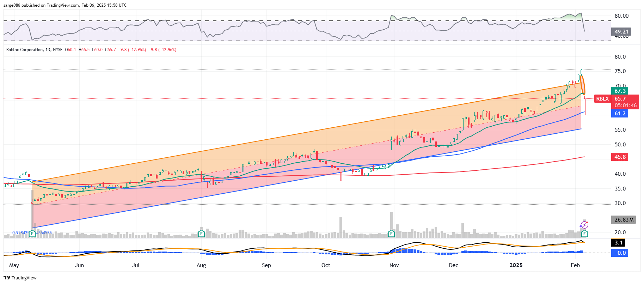The height and width of the screenshot is (284, 644).
Task: Click the RBLX ticker label on price axis
Action: (602, 99)
